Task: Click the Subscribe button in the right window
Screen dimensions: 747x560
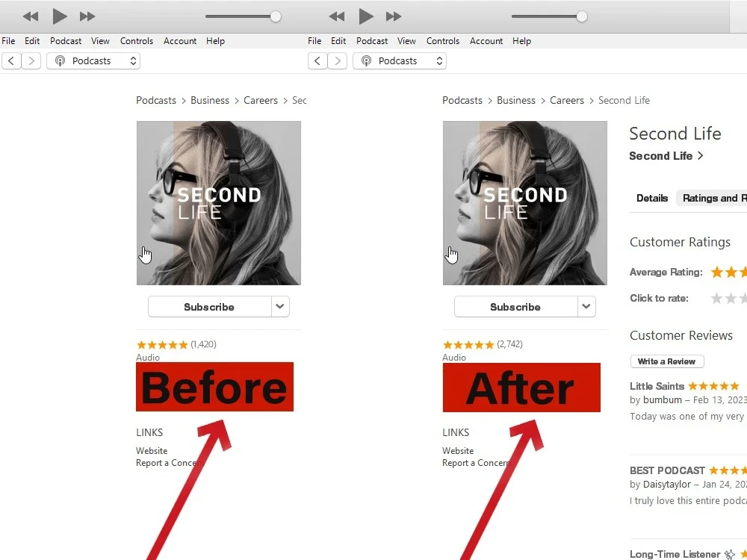Action: coord(516,307)
